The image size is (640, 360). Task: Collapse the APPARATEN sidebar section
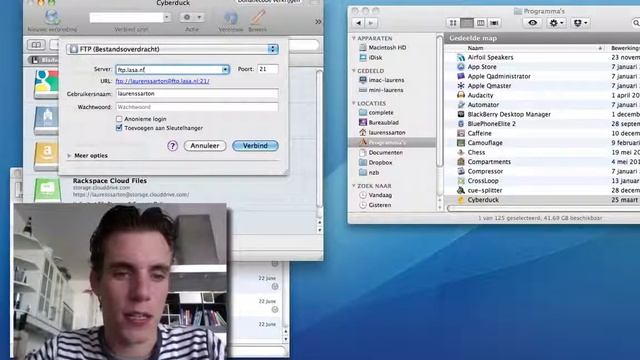click(x=353, y=38)
